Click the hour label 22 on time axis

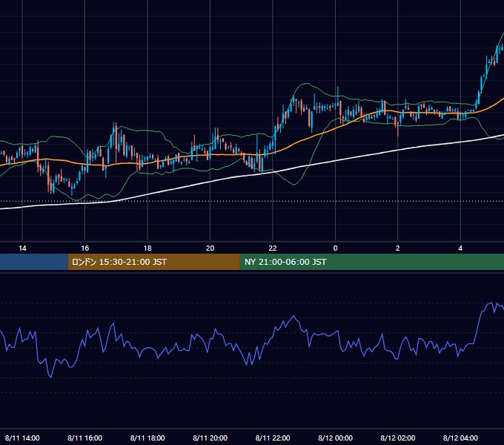[x=273, y=248]
